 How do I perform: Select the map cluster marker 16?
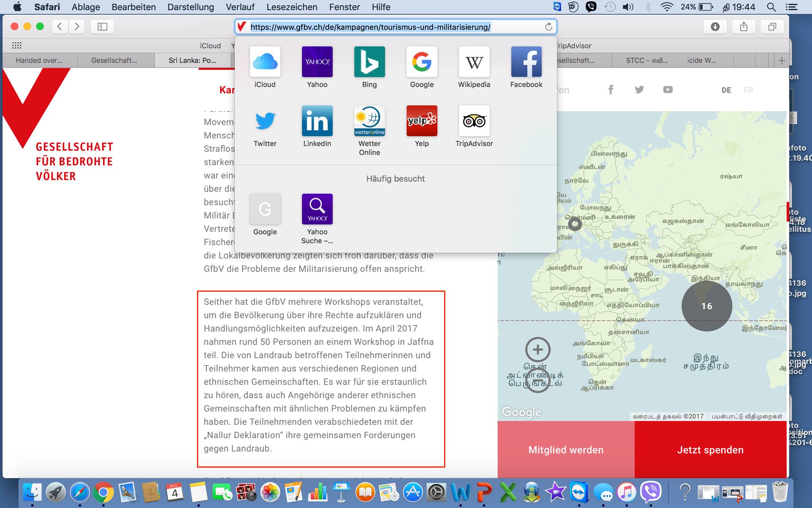[707, 306]
